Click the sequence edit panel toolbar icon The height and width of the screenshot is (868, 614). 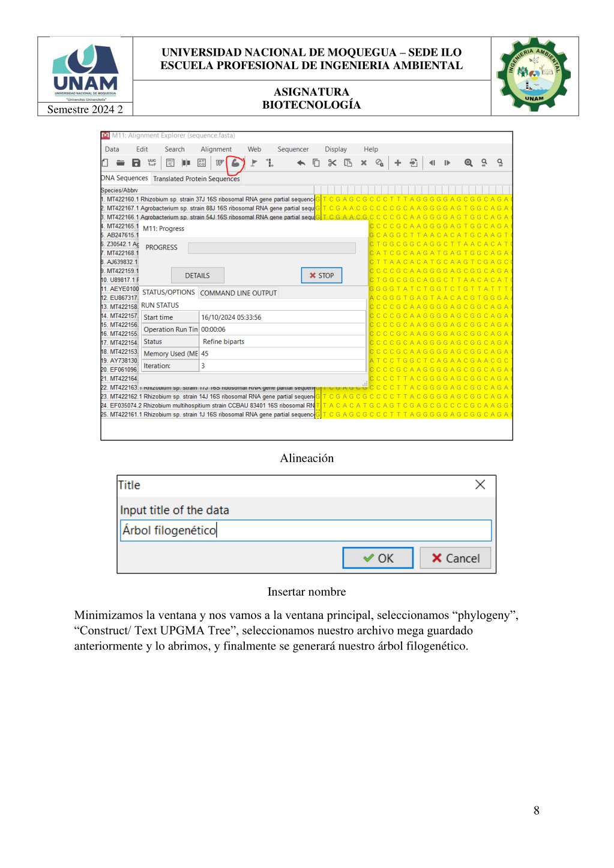point(170,163)
